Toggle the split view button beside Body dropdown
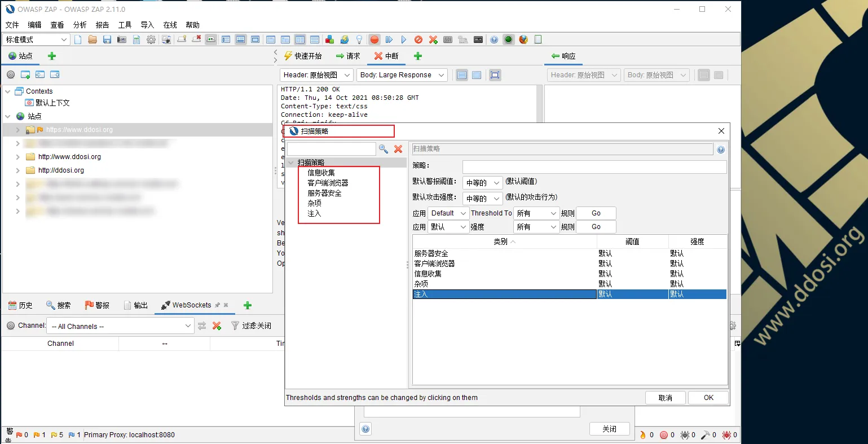Image resolution: width=868 pixels, height=444 pixels. pyautogui.click(x=462, y=75)
